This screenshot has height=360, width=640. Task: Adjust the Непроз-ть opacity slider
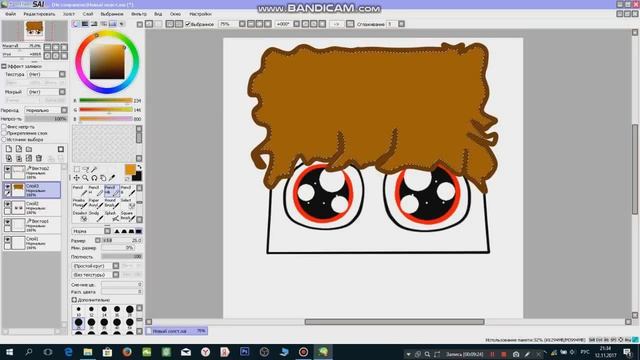coord(46,119)
